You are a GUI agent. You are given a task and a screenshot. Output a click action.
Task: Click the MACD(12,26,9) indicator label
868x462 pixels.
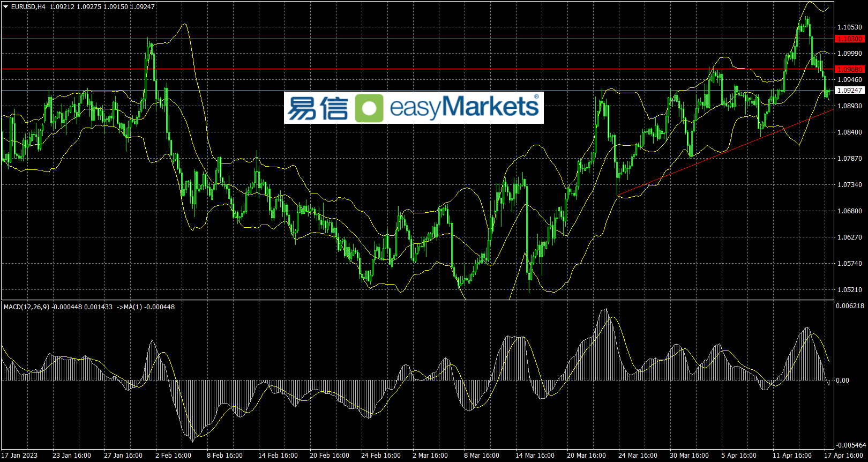[26, 307]
